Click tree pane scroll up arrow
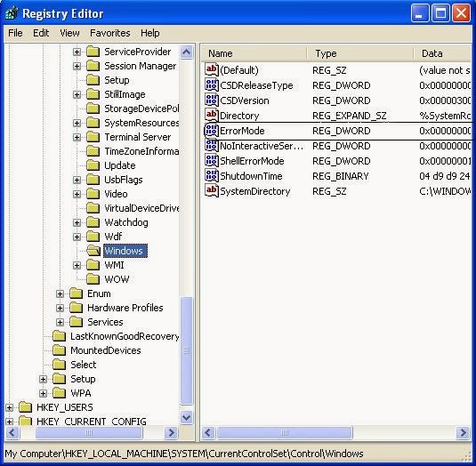Screen dimensions: 476x466 click(186, 52)
